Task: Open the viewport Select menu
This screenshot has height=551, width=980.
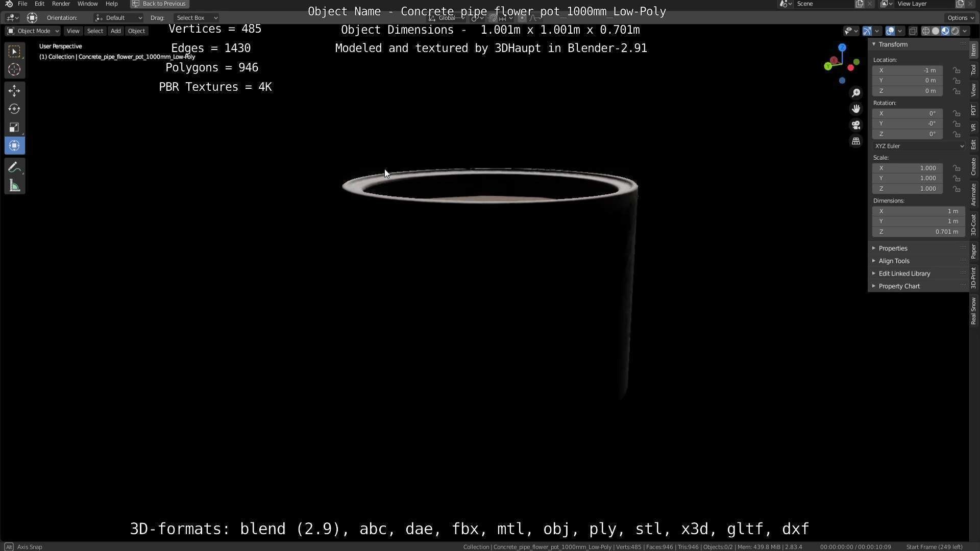Action: (x=95, y=31)
